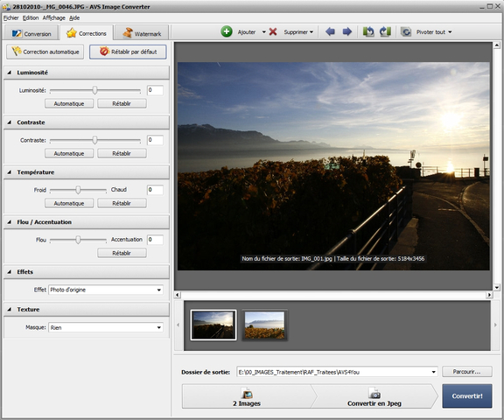This screenshot has height=420, width=504.
Task: Click the Convertir en Jpeg step
Action: pyautogui.click(x=374, y=396)
